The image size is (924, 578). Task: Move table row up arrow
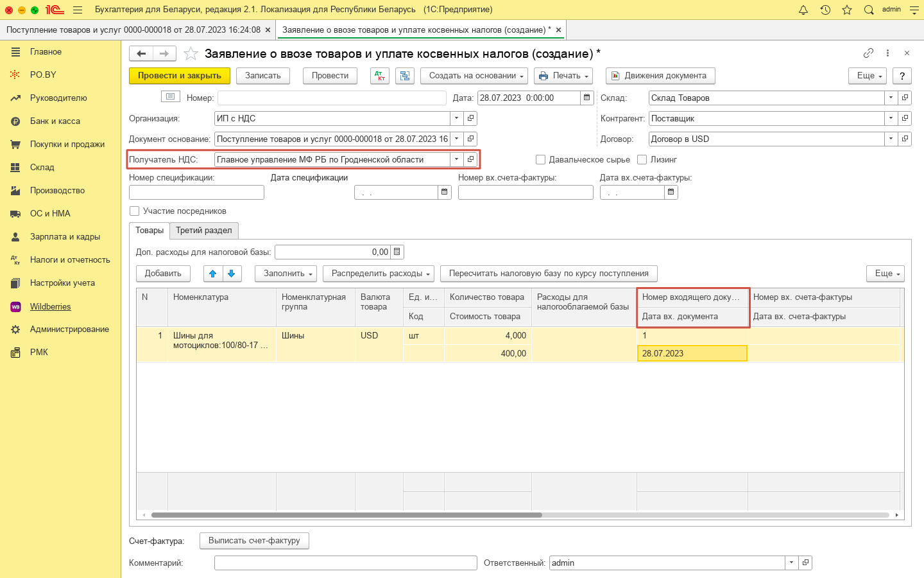tap(213, 274)
